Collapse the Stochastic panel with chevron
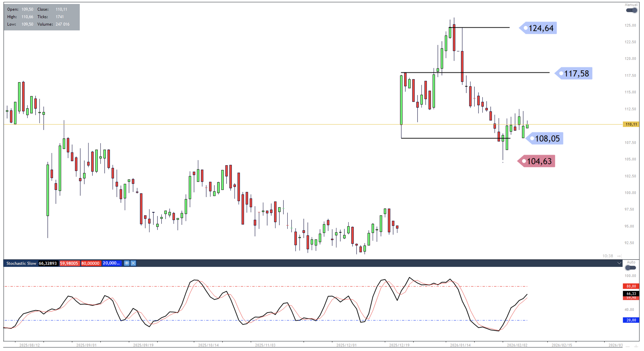Viewport: 644px width, 351px height. (619, 263)
